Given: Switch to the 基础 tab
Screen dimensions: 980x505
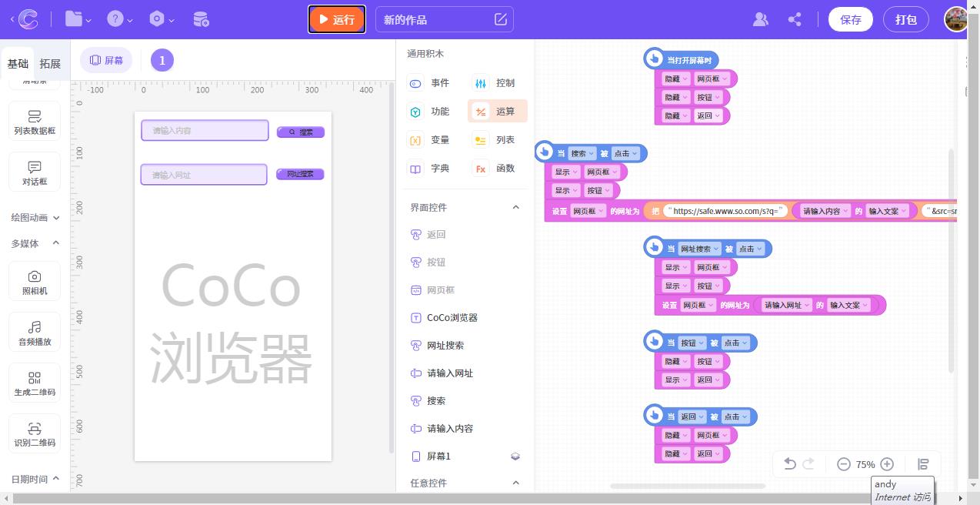Looking at the screenshot, I should coord(18,64).
